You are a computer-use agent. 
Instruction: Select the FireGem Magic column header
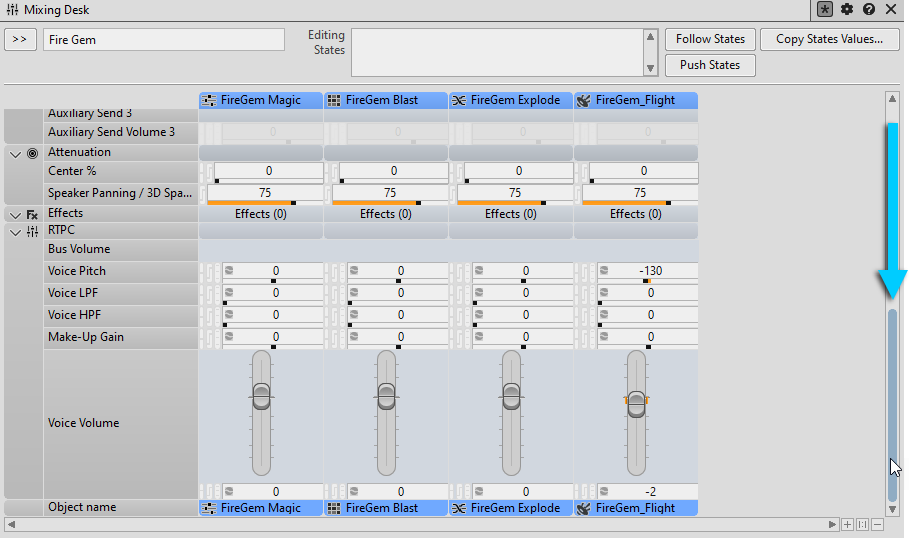pos(261,100)
